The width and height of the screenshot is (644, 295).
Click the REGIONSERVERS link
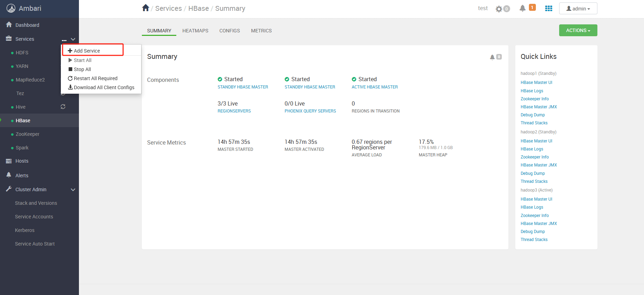[x=234, y=111]
